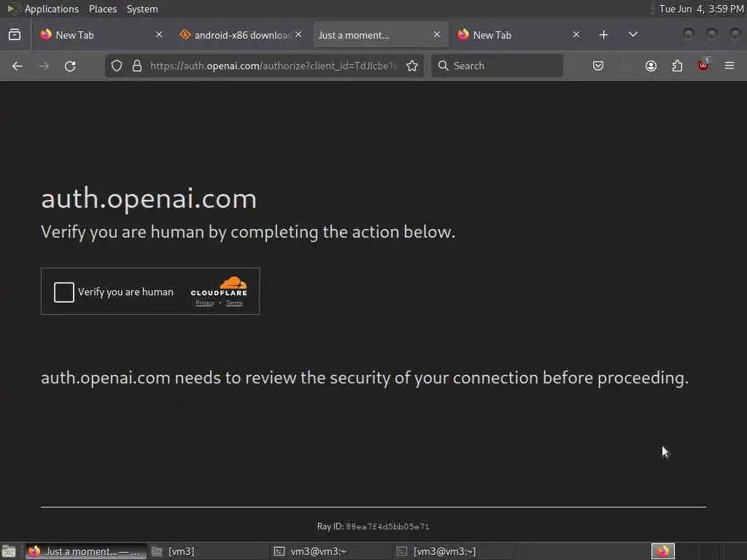
Task: Click the auth.openai.com heading
Action: [149, 199]
